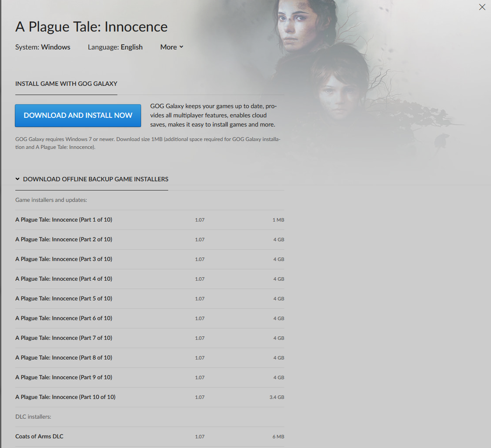The height and width of the screenshot is (448, 491).
Task: Change System: Windows selection
Action: 43,47
